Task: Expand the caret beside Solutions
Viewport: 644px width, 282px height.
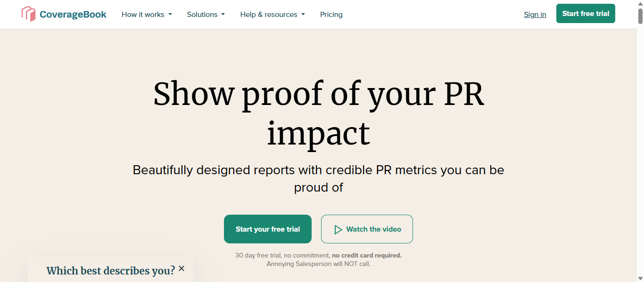Action: click(223, 15)
